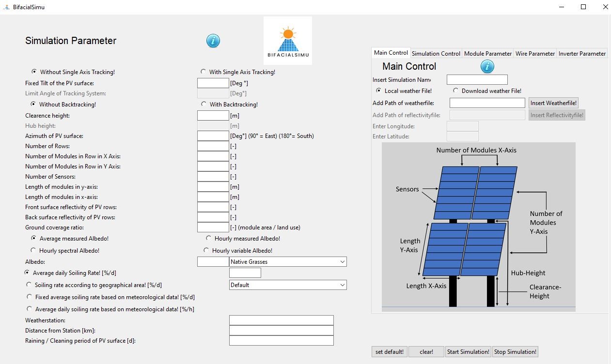Select Download weather File option
611x364 pixels.
coord(456,91)
